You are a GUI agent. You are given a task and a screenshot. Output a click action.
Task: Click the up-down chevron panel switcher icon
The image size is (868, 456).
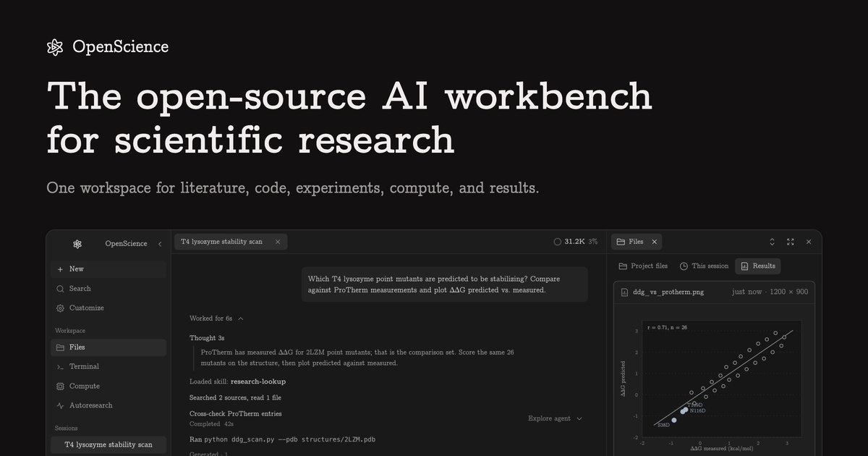(772, 242)
